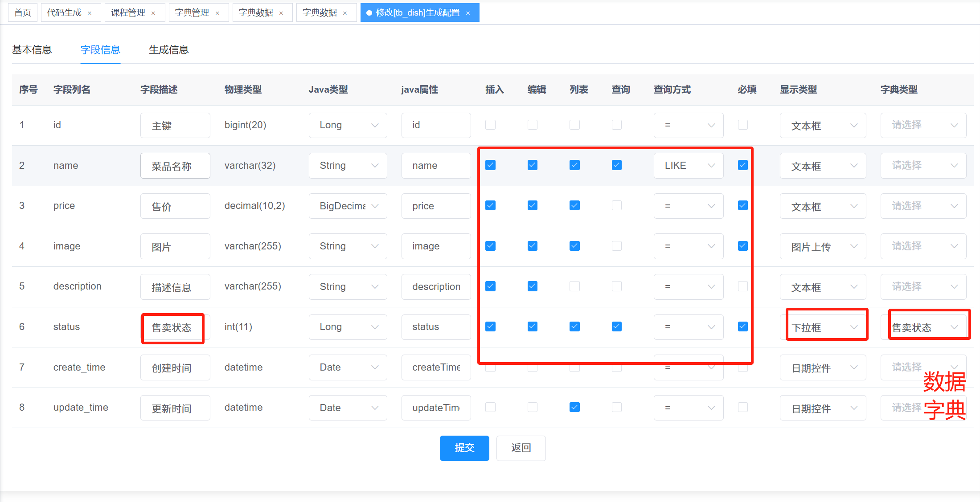Enable the 查询 checkbox on the price row
980x502 pixels.
click(617, 205)
